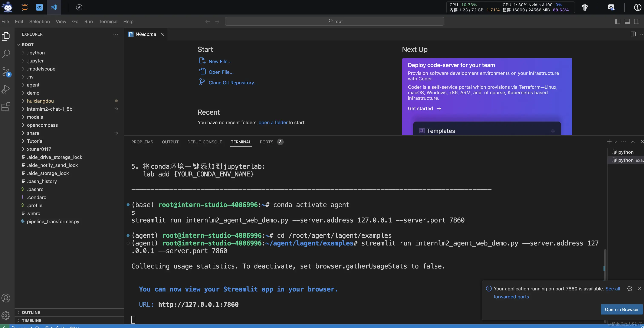The width and height of the screenshot is (644, 328).
Task: Expand the .ipython folder
Action: click(x=69, y=53)
